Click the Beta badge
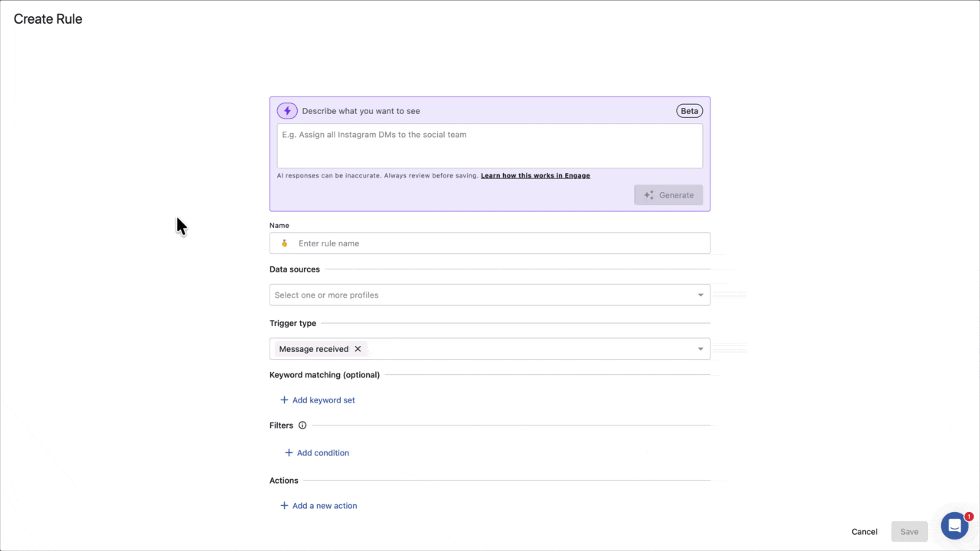Screen dimensions: 980x551 click(x=689, y=110)
